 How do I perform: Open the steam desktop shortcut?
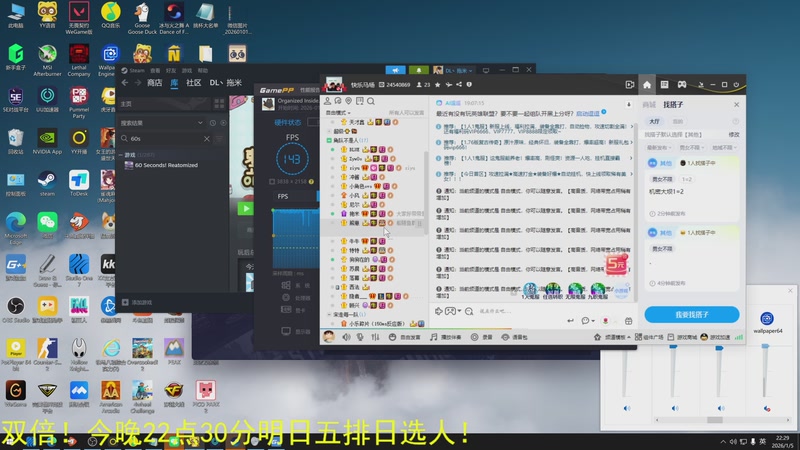tap(47, 184)
